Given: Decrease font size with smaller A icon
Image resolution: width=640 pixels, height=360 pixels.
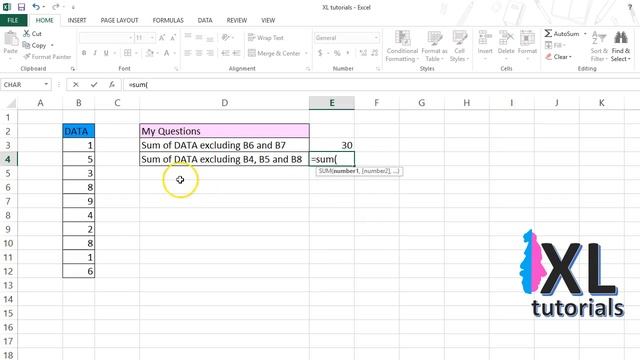Looking at the screenshot, I should click(173, 38).
